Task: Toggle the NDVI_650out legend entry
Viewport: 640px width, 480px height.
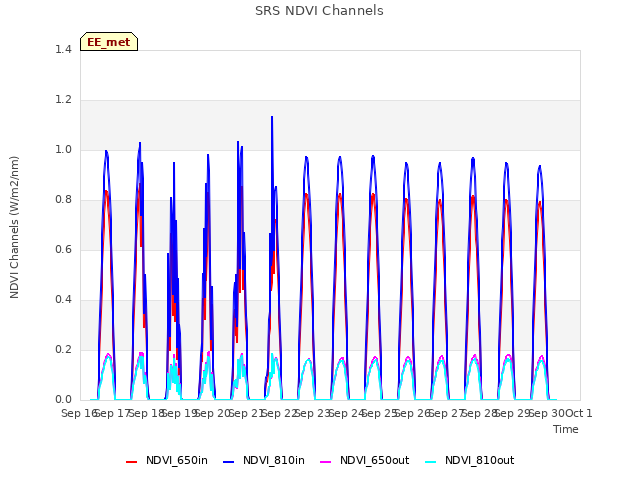Action: (x=364, y=461)
